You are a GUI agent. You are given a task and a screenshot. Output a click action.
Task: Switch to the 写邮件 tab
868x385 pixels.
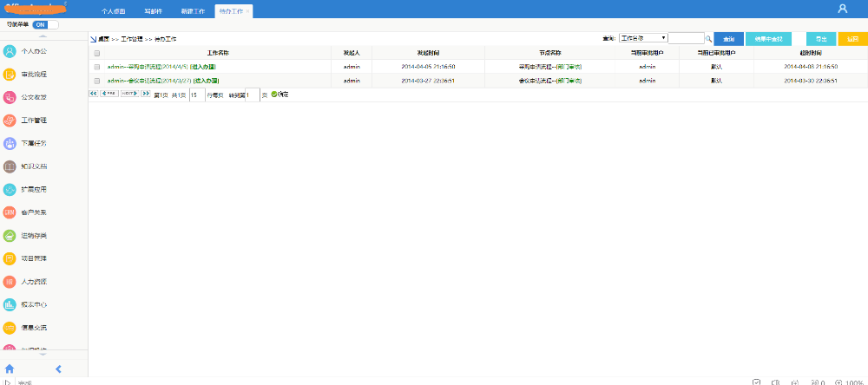pyautogui.click(x=154, y=11)
